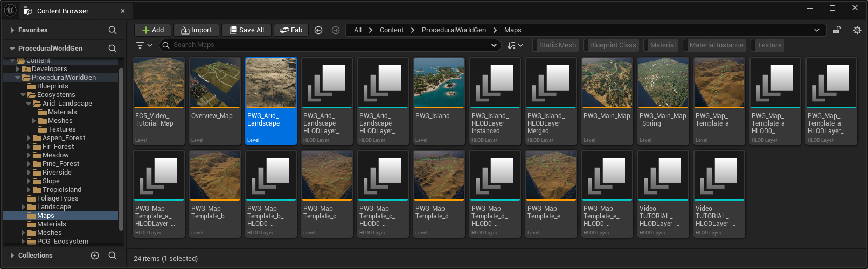
Task: Search within the Favorites panel
Action: click(x=112, y=30)
